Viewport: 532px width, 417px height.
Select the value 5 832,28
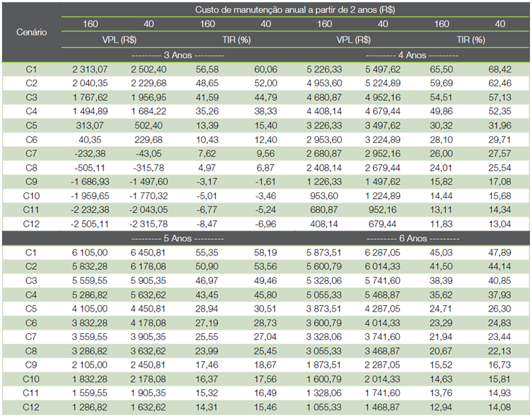(90, 267)
